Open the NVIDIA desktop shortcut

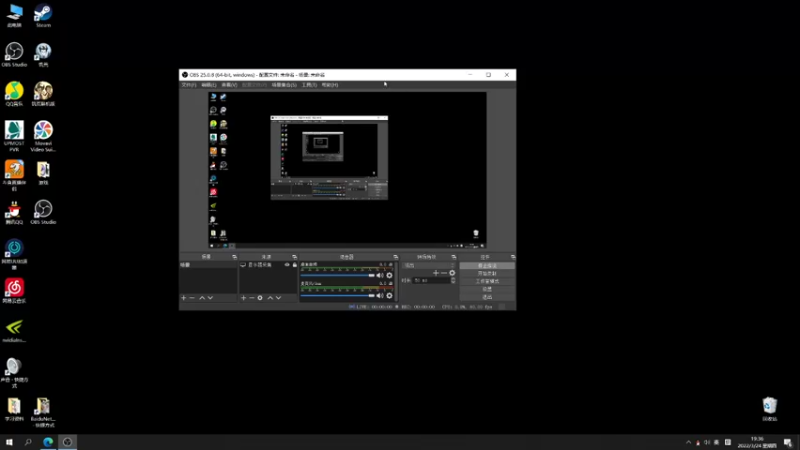14,331
